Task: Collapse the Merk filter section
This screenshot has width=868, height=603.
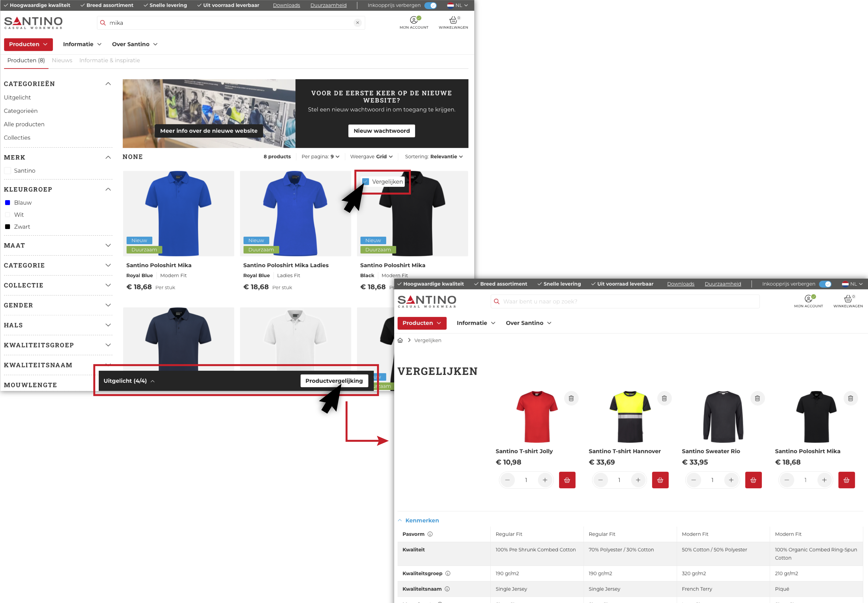Action: pyautogui.click(x=108, y=158)
